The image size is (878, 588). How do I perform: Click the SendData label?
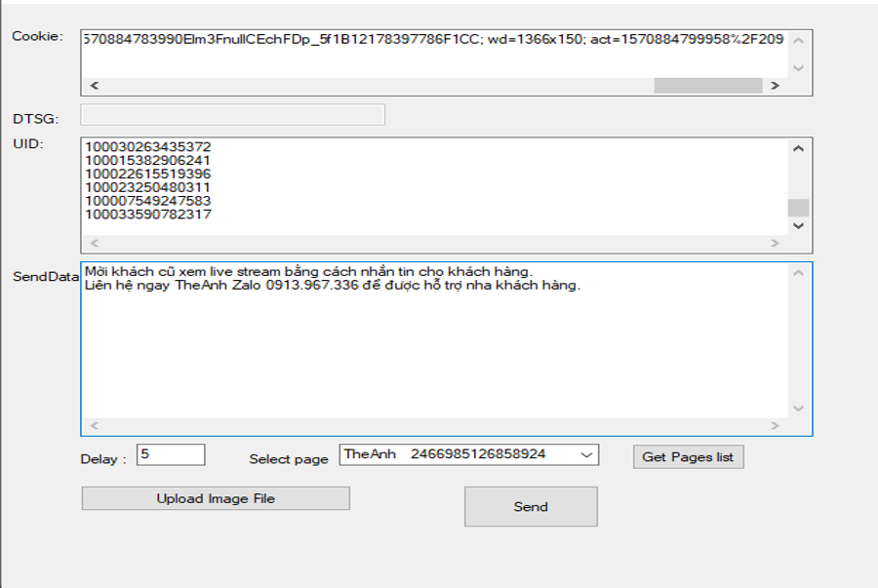(x=46, y=276)
